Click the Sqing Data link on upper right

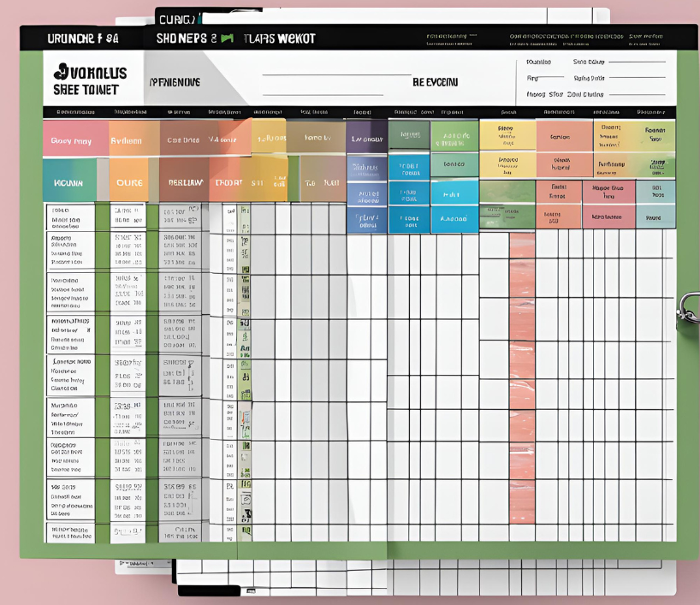pyautogui.click(x=590, y=79)
